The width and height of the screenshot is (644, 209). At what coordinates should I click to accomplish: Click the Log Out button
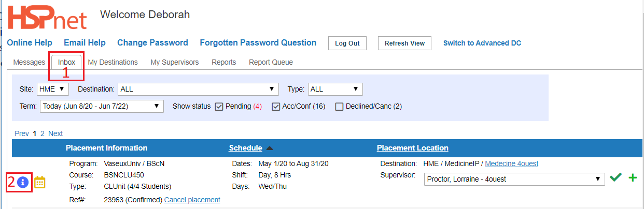(x=347, y=43)
